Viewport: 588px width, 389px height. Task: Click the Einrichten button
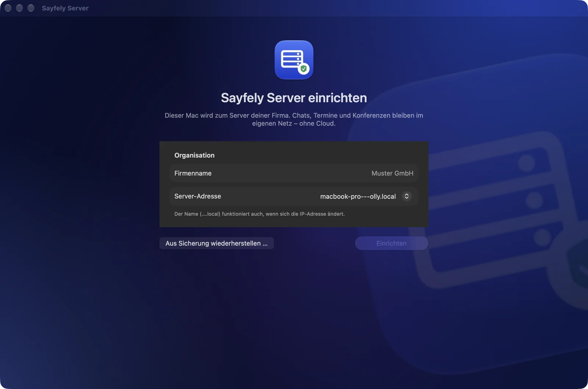pos(391,243)
